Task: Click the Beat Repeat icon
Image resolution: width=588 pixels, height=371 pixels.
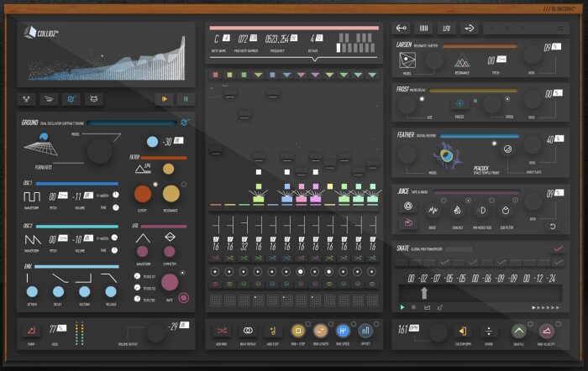Action: (x=248, y=331)
